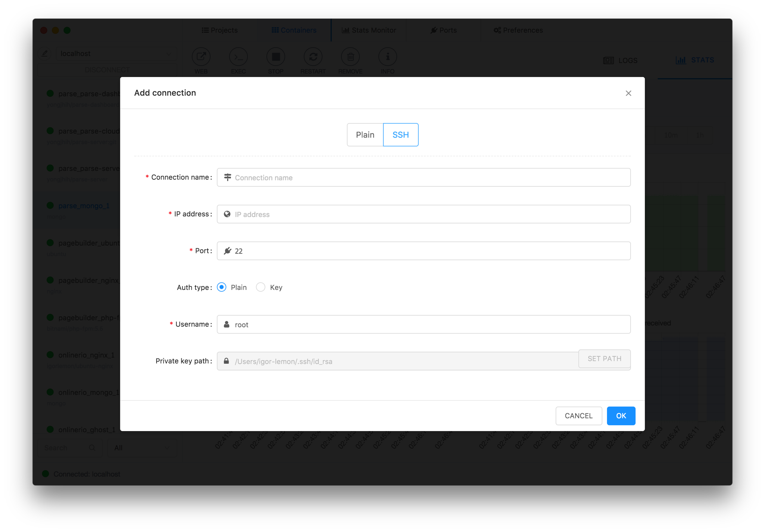
Task: Switch to the LOGS view
Action: (620, 60)
